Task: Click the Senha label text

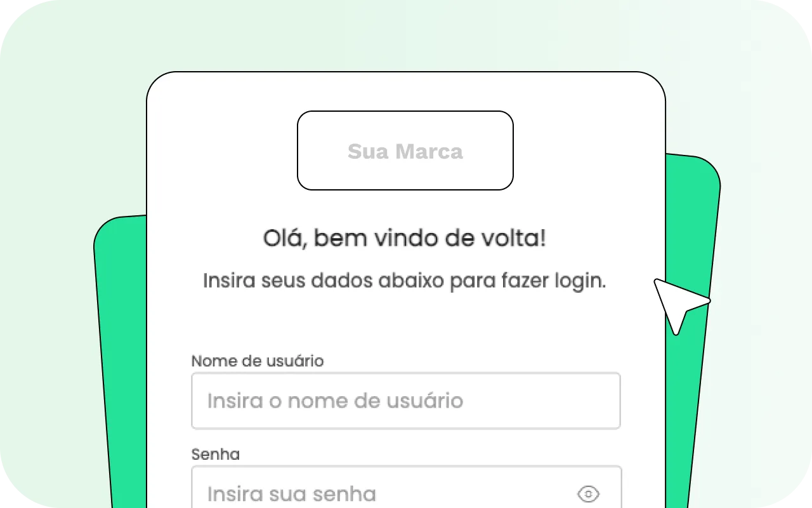Action: coord(215,454)
